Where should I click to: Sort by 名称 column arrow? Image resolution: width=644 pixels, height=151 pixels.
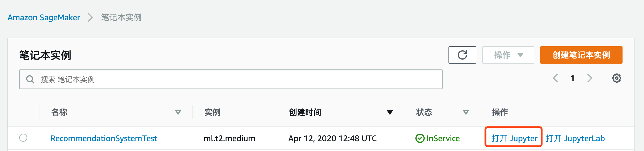click(178, 112)
